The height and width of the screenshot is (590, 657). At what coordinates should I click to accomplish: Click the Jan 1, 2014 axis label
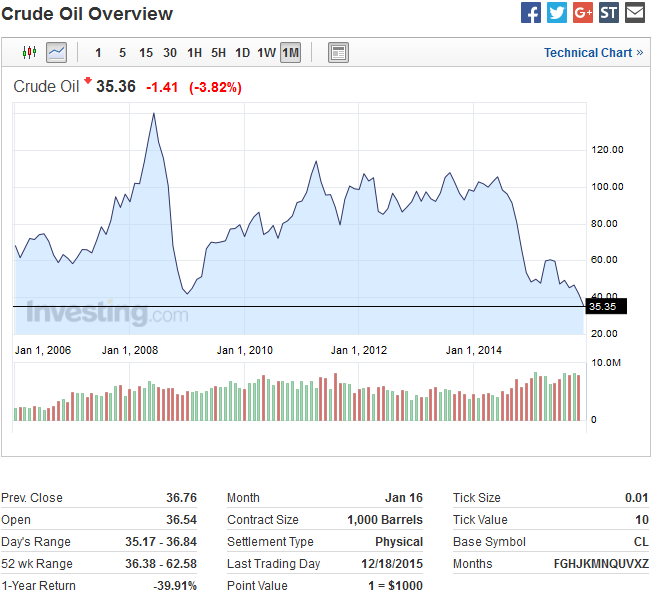click(x=474, y=350)
